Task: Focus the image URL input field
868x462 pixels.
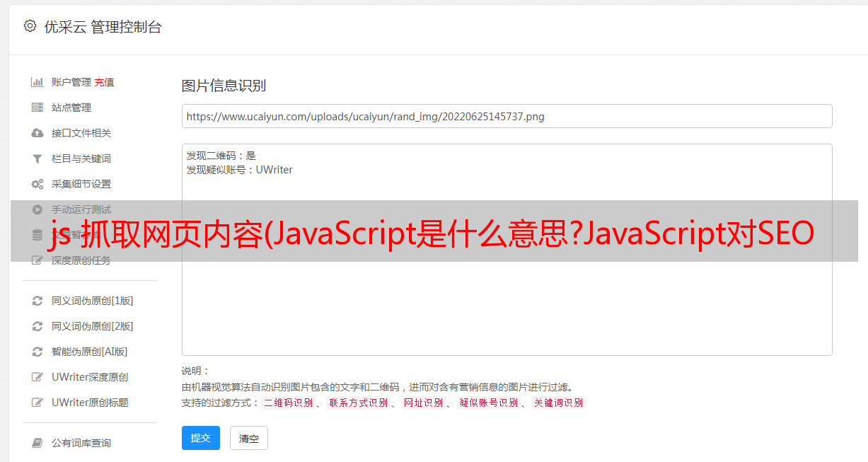Action: tap(507, 116)
